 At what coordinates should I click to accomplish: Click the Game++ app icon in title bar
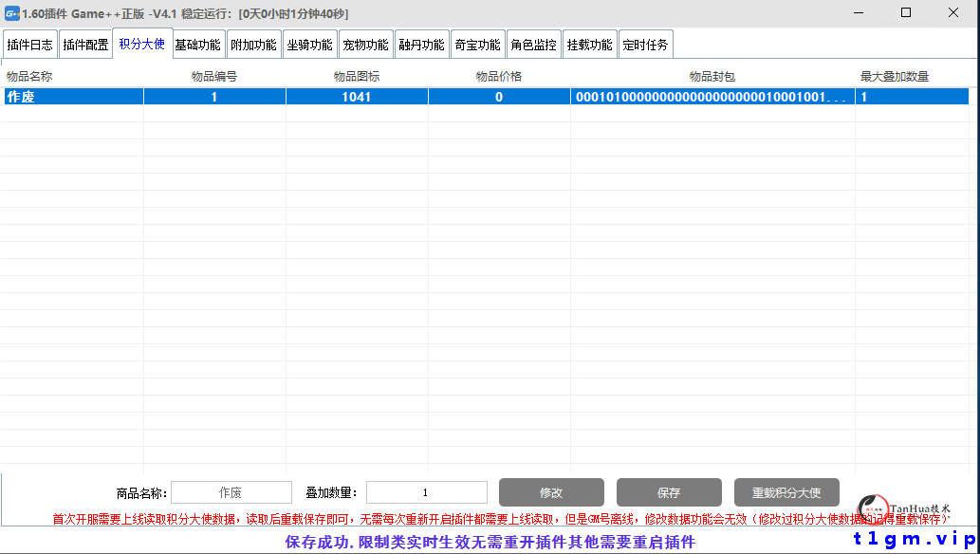pyautogui.click(x=13, y=13)
